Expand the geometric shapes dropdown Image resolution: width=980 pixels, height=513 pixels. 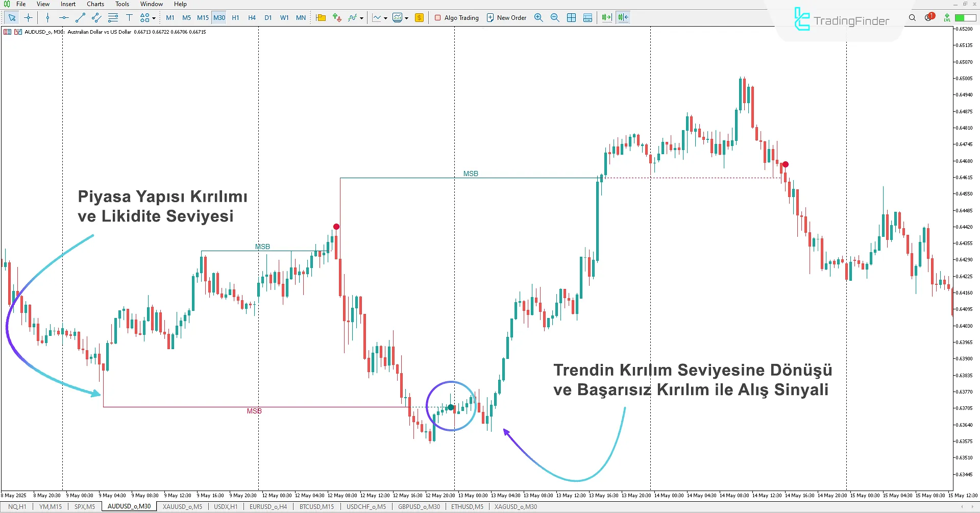tap(154, 17)
